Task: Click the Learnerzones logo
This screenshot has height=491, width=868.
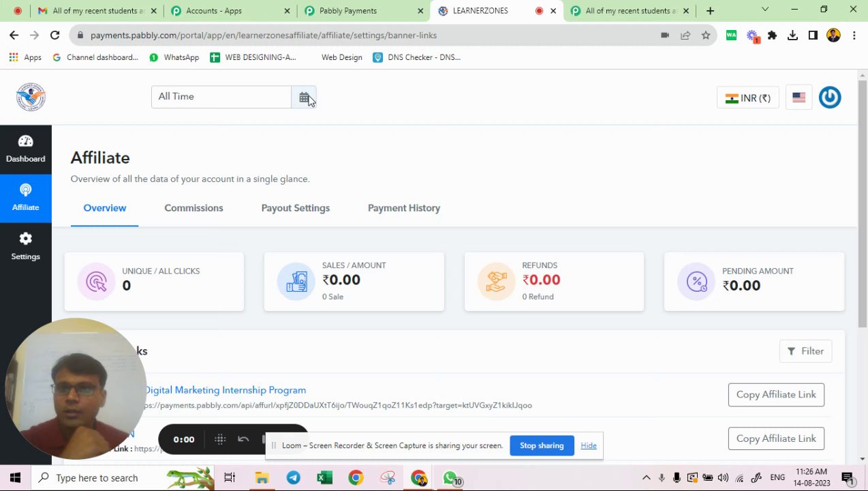Action: point(31,97)
